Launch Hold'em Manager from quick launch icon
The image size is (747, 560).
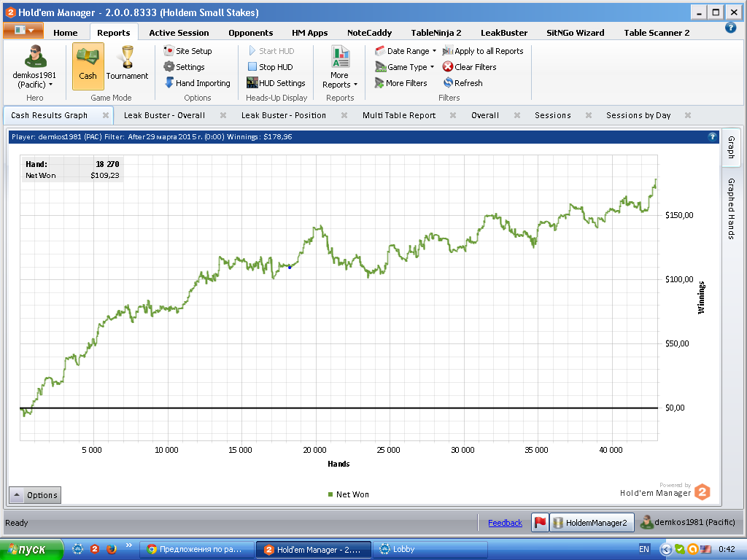tap(94, 549)
